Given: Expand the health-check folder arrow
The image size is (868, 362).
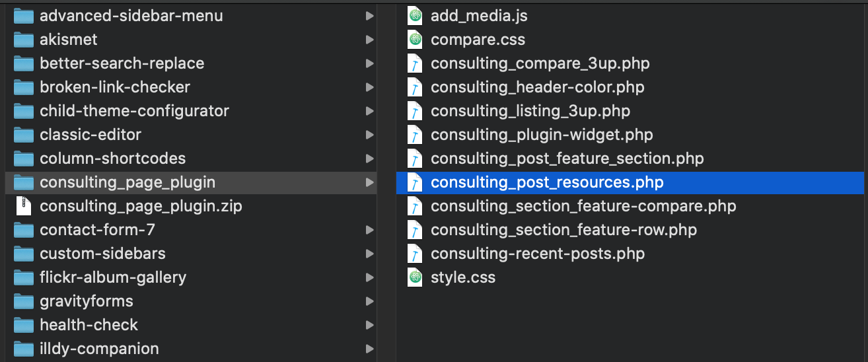Looking at the screenshot, I should pyautogui.click(x=369, y=325).
